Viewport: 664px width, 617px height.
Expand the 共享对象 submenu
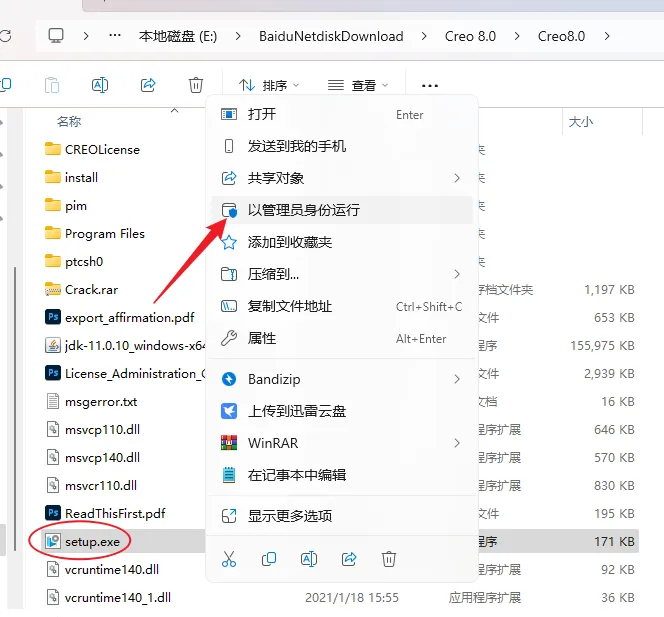point(457,178)
